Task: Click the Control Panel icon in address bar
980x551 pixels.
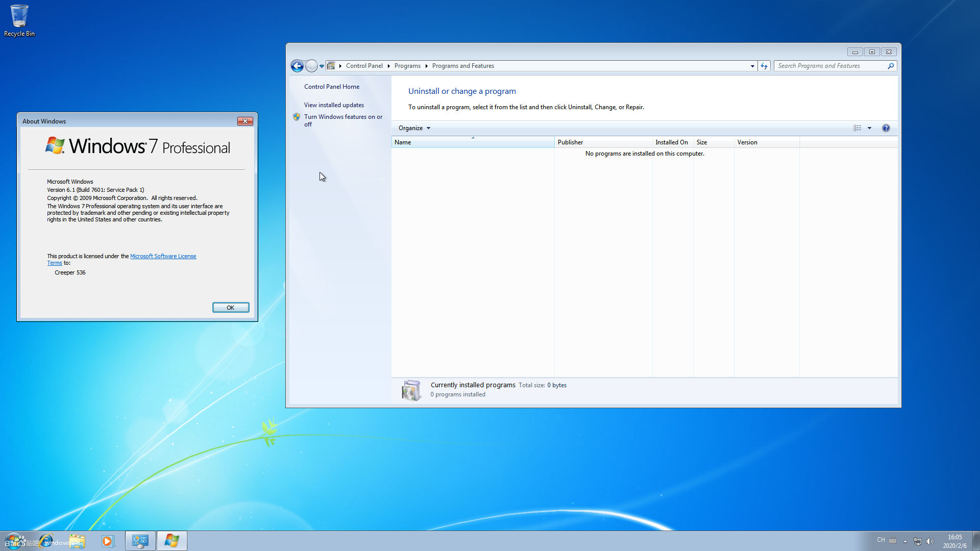Action: [x=331, y=66]
